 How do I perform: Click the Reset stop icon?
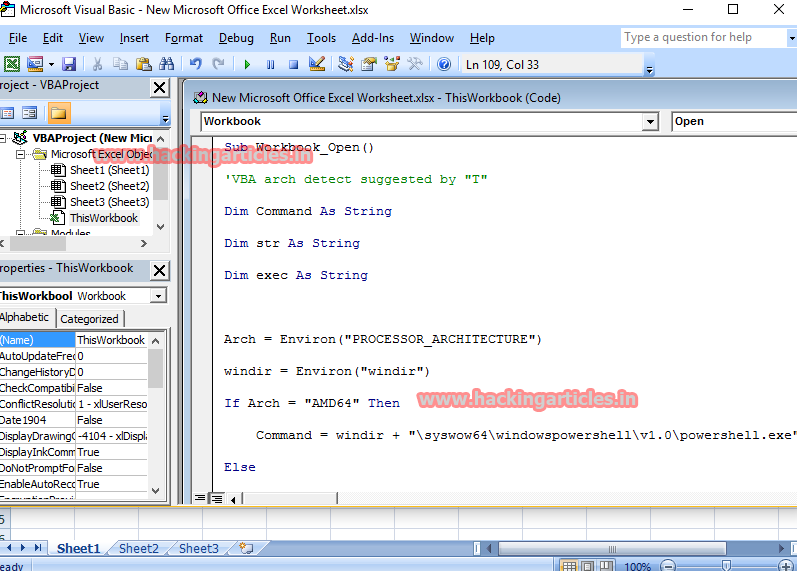293,65
